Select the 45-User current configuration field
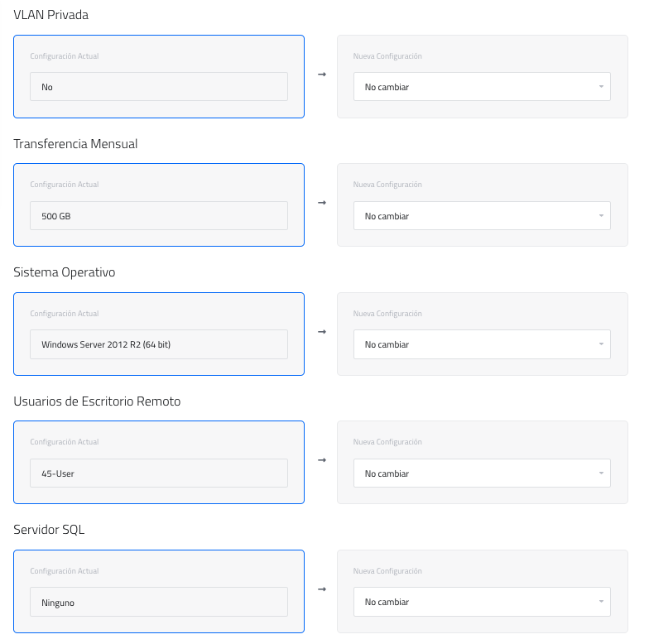The width and height of the screenshot is (649, 644). tap(159, 473)
